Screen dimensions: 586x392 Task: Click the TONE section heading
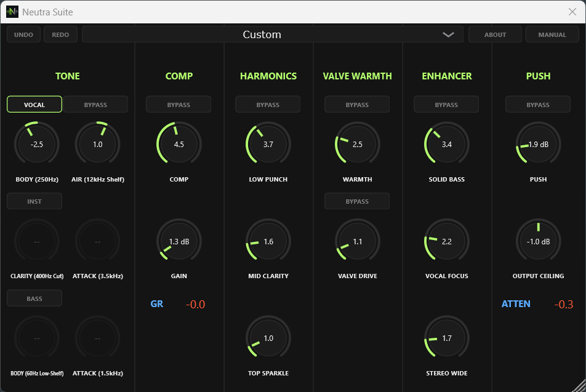pos(67,76)
